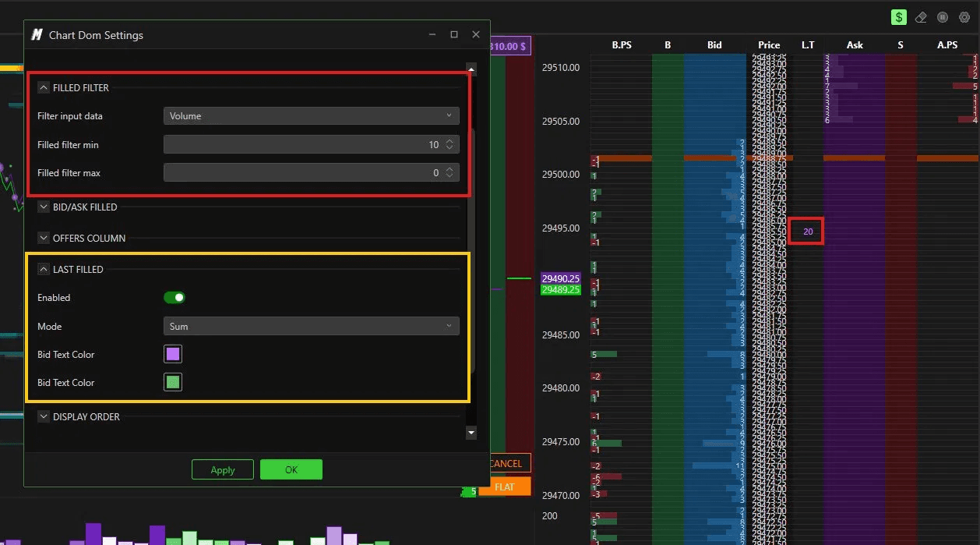Image resolution: width=980 pixels, height=545 pixels.
Task: Click the purple 29490.25 price tag
Action: pyautogui.click(x=561, y=278)
